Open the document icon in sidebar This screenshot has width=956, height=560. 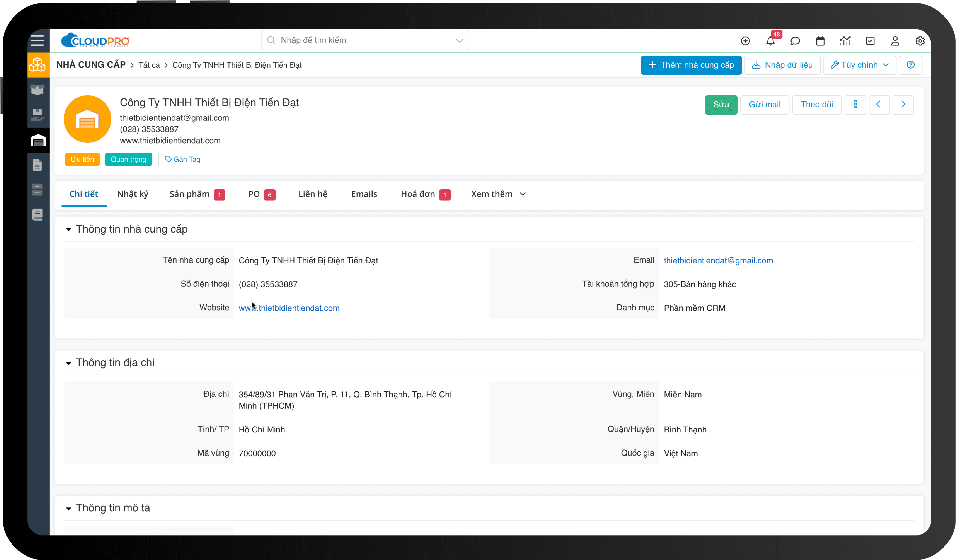point(37,165)
